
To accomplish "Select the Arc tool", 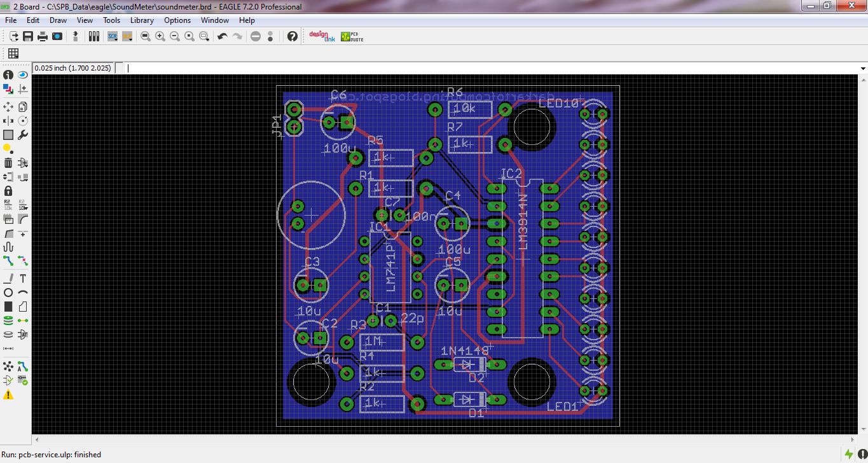I will 23,293.
